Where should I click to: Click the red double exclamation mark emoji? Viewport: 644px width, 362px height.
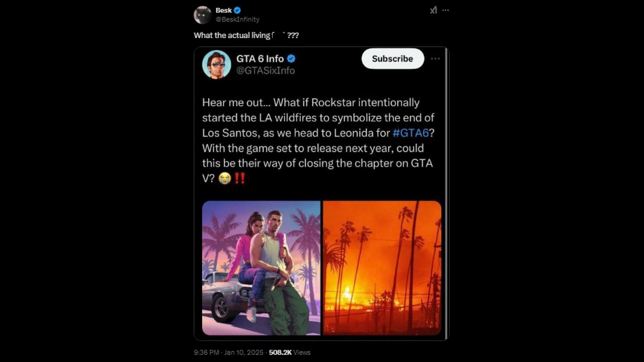[x=239, y=178]
